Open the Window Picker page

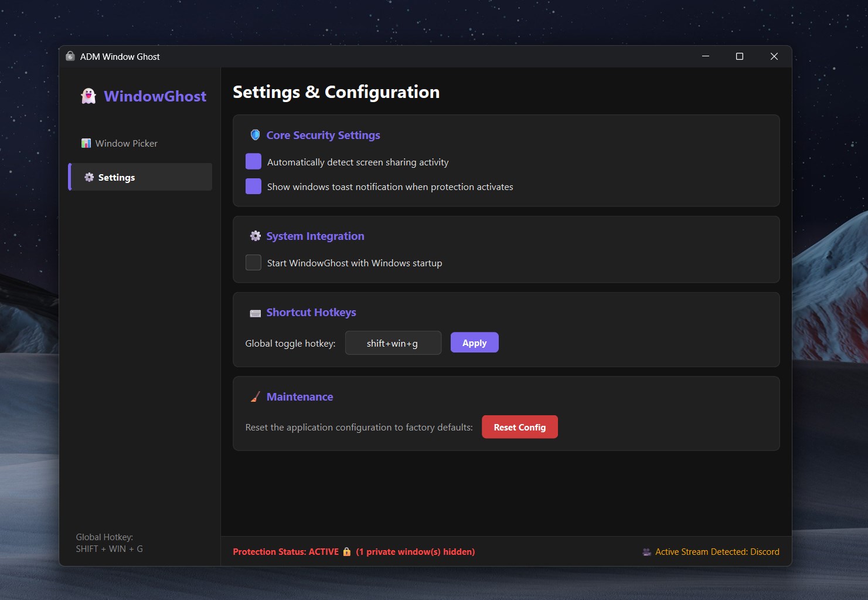pos(141,143)
